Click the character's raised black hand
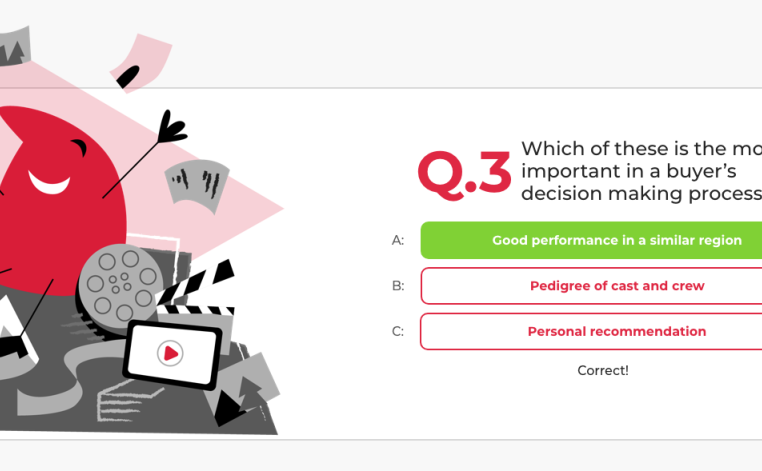762x471 pixels. click(x=171, y=126)
